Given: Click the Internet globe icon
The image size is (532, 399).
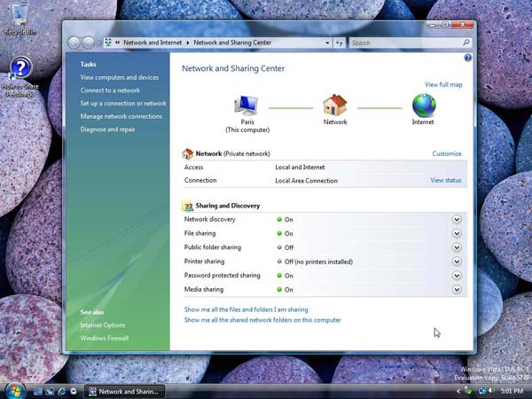Looking at the screenshot, I should pyautogui.click(x=424, y=106).
